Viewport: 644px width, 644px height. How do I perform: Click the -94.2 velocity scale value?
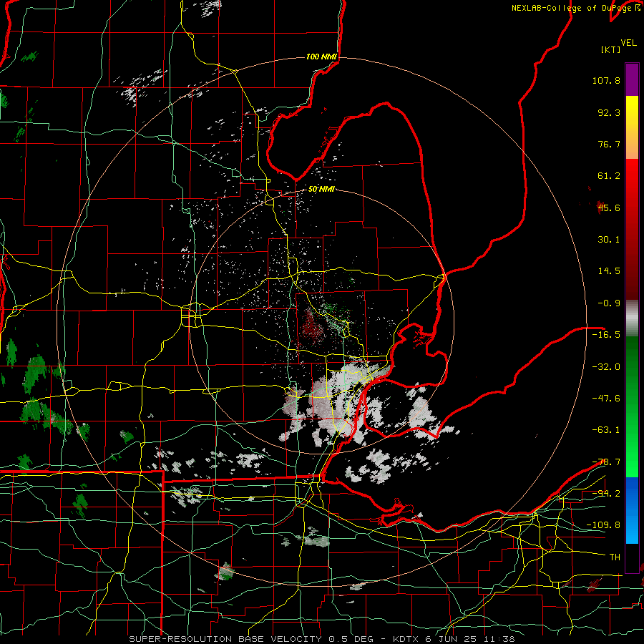[x=606, y=493]
